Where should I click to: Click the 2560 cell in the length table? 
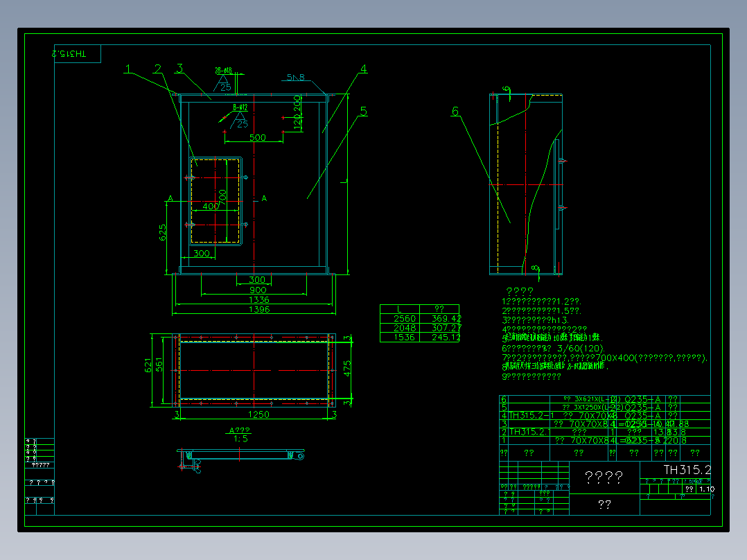[405, 318]
